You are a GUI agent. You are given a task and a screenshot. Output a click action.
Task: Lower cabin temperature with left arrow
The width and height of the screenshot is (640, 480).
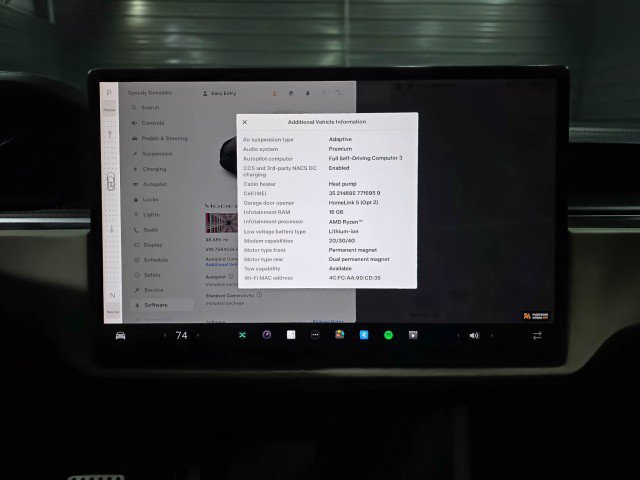coord(165,336)
